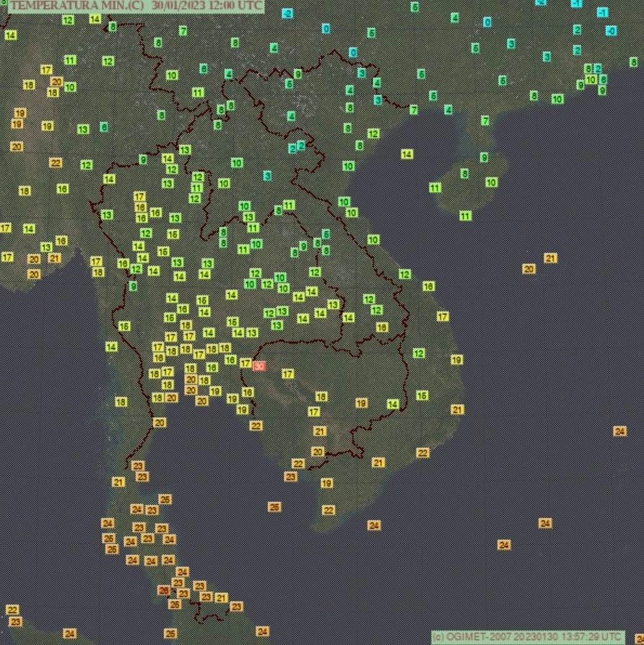Select the 24 marker nearest the right edge
Screen dimensions: 644x645
click(x=619, y=431)
